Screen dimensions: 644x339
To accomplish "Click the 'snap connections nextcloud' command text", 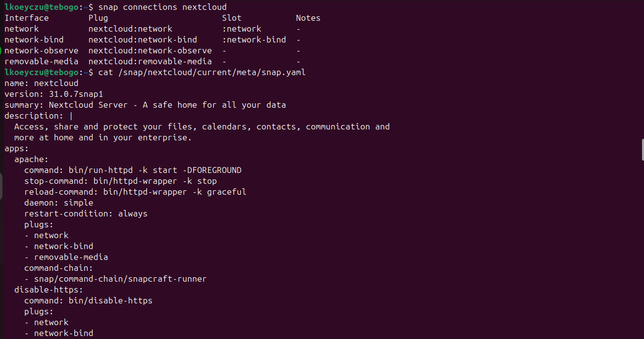I will pyautogui.click(x=163, y=7).
